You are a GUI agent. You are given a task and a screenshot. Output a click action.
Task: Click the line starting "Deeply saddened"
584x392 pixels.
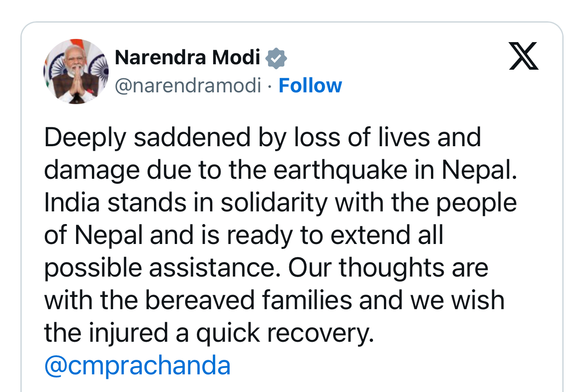coord(262,137)
